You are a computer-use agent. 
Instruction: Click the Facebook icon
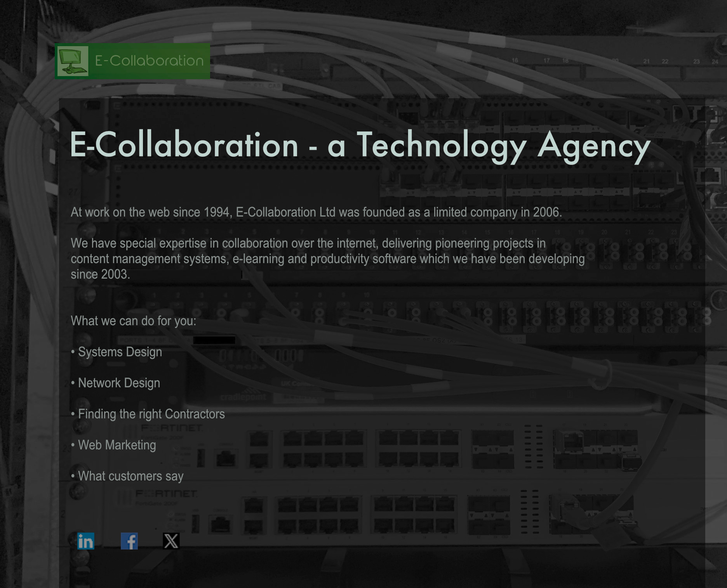(129, 541)
